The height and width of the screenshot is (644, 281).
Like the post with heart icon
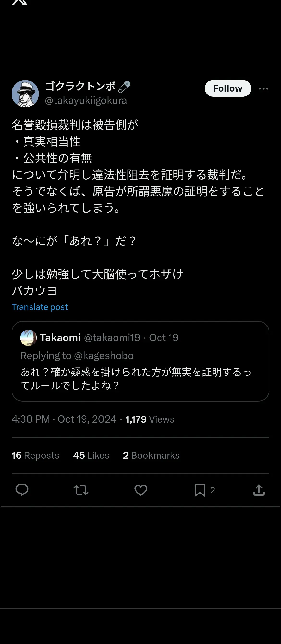click(141, 490)
